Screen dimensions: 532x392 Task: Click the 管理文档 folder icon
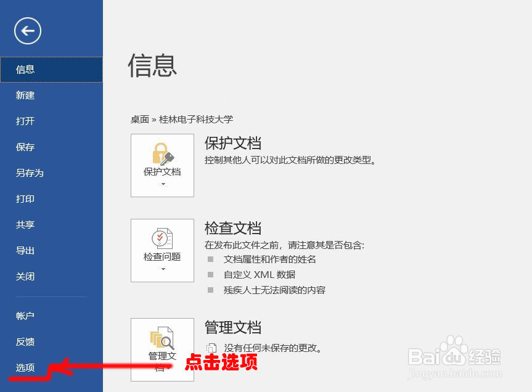click(162, 338)
